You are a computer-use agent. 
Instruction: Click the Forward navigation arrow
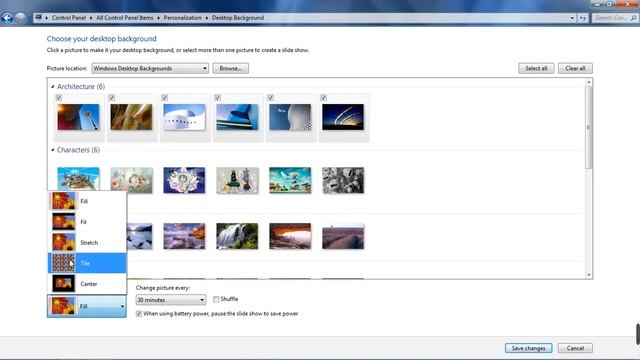coord(20,18)
